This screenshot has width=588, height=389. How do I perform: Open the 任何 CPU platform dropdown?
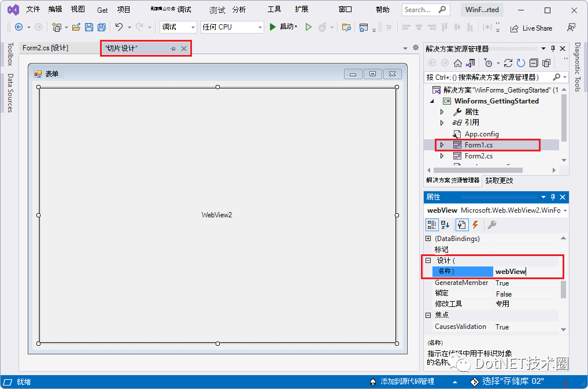coord(260,27)
